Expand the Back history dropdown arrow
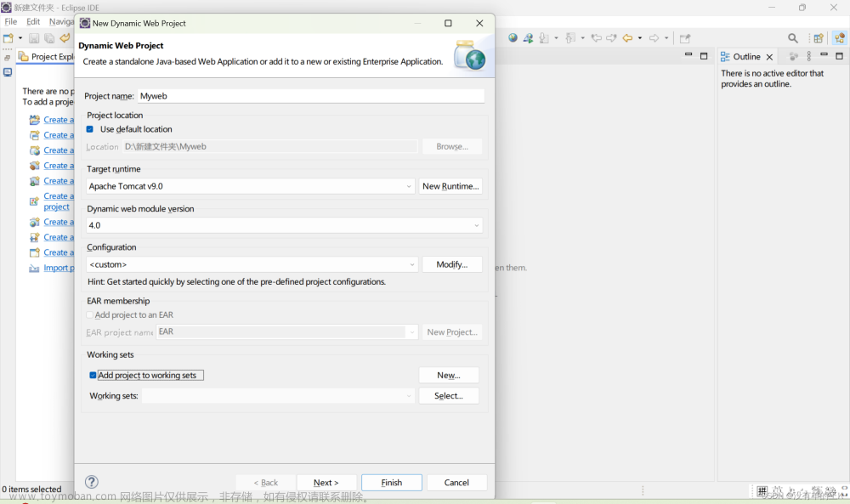850x504 pixels. tap(640, 38)
